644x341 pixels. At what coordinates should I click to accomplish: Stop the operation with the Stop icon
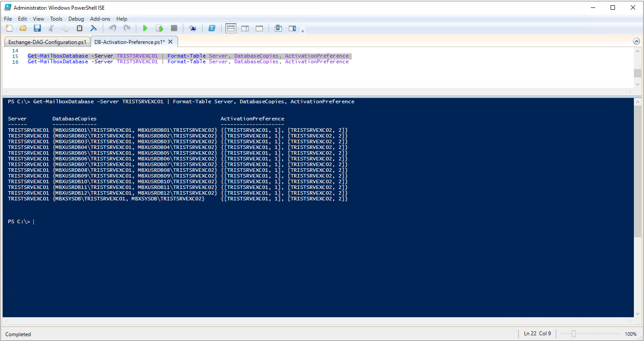click(174, 28)
